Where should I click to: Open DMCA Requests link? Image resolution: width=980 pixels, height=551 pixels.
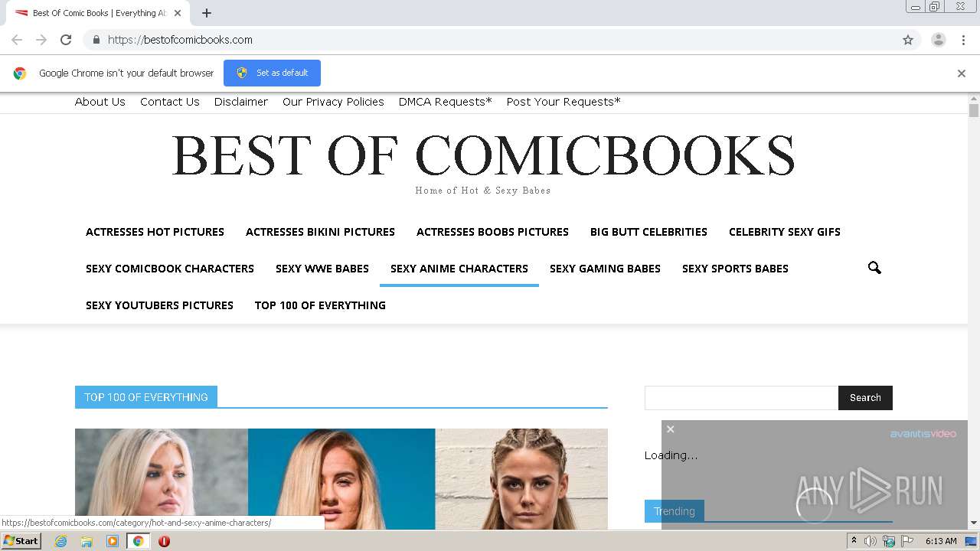[446, 102]
